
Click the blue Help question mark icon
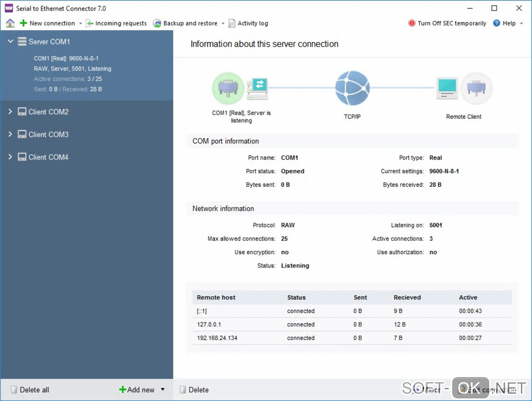(497, 23)
